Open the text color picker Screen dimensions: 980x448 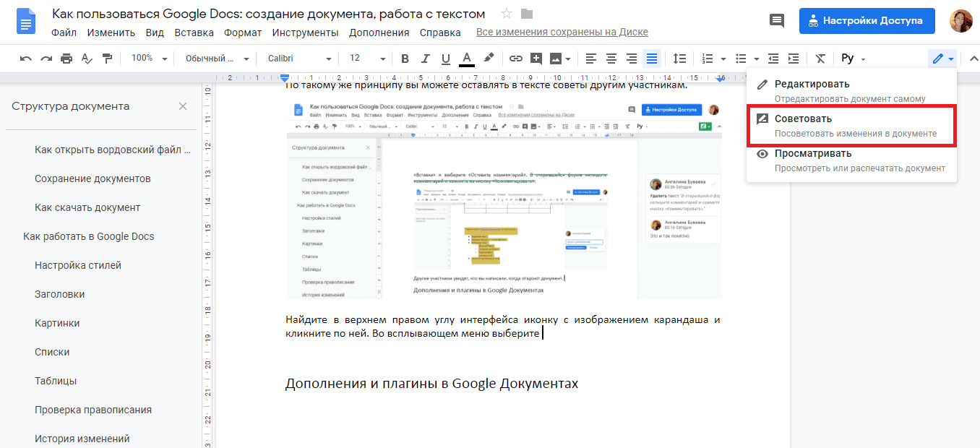coord(467,59)
